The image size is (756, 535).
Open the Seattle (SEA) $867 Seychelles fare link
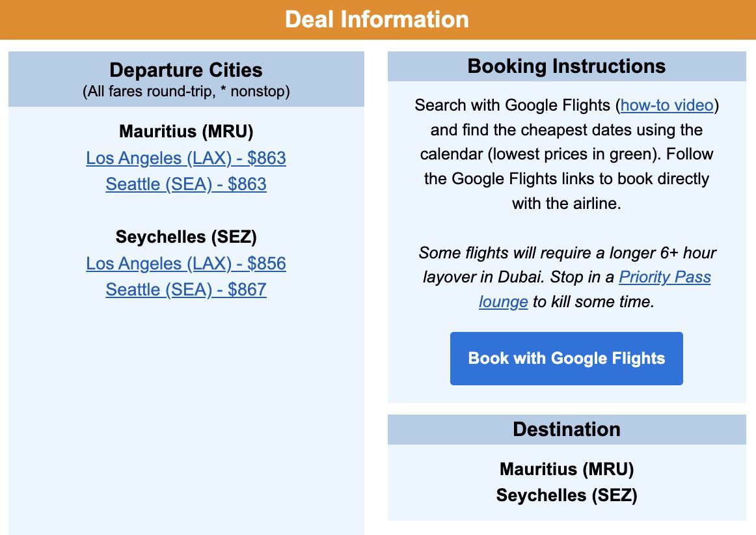(186, 289)
